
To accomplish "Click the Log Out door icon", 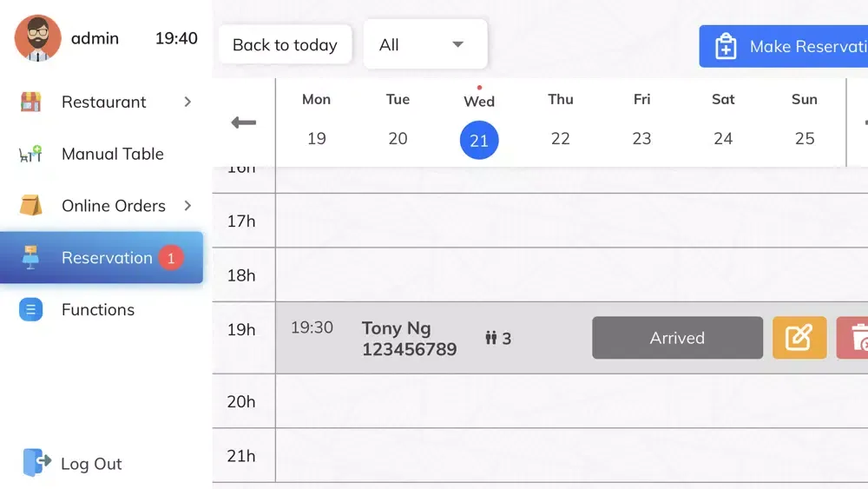I will coord(36,463).
